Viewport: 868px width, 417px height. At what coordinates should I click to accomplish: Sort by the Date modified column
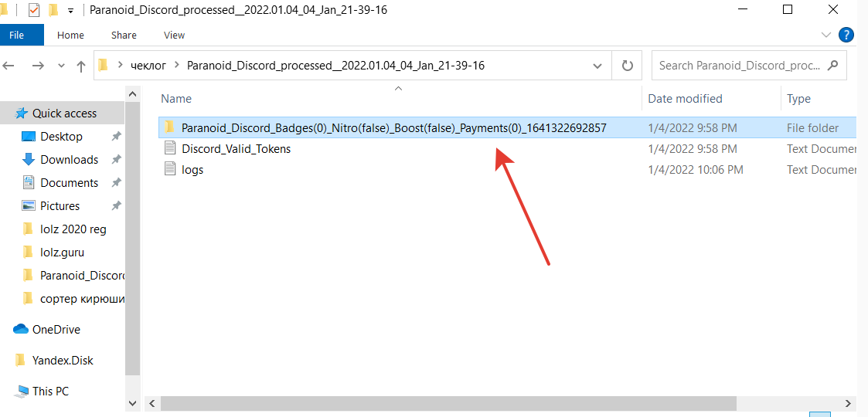[685, 98]
